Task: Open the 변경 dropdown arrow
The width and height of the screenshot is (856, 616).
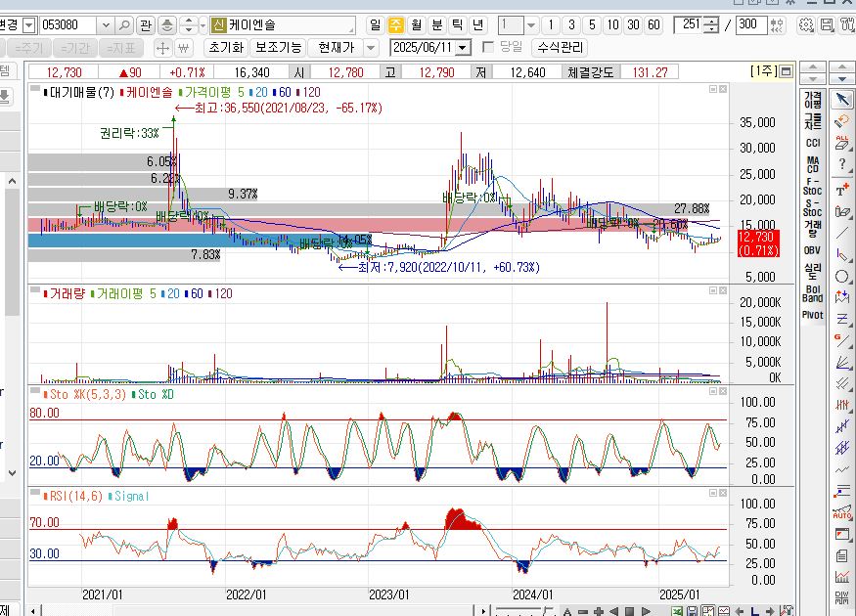Action: 29,25
